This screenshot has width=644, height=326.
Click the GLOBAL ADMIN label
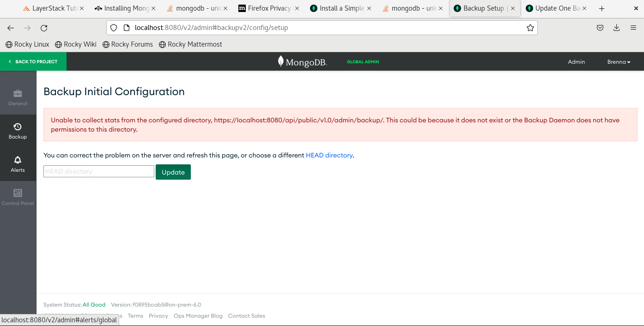363,62
